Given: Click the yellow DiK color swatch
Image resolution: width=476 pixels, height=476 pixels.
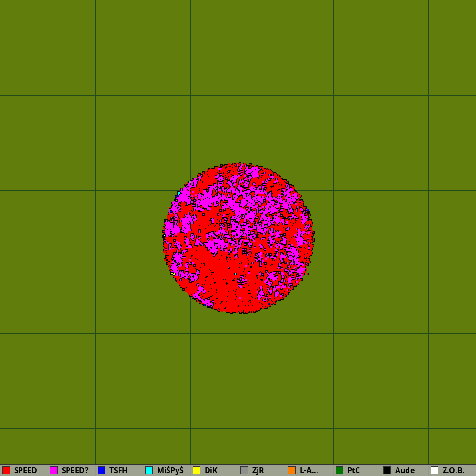Looking at the screenshot, I should (197, 470).
